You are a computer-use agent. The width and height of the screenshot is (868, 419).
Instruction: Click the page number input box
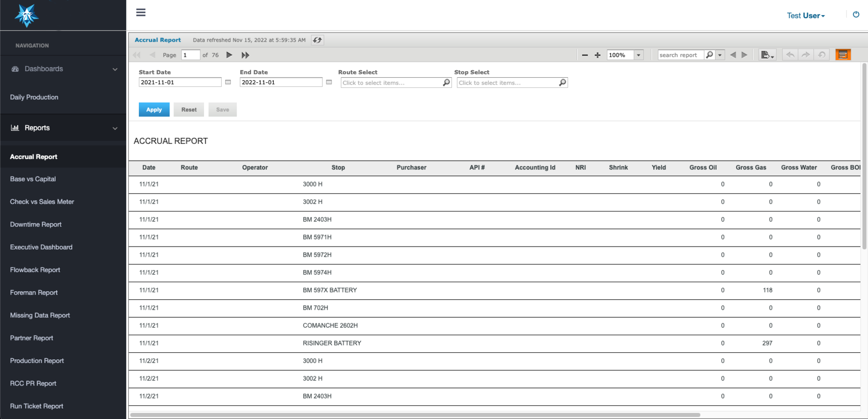(191, 55)
